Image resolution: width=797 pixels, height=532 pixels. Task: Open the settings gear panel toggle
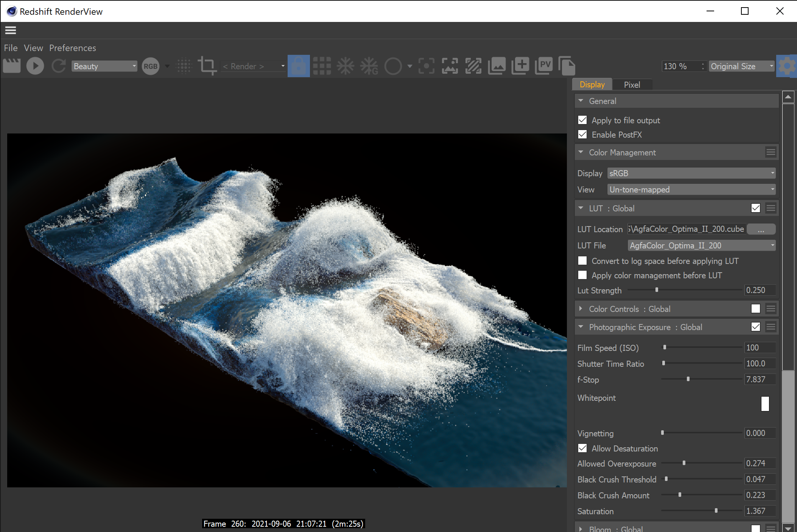[x=786, y=66]
